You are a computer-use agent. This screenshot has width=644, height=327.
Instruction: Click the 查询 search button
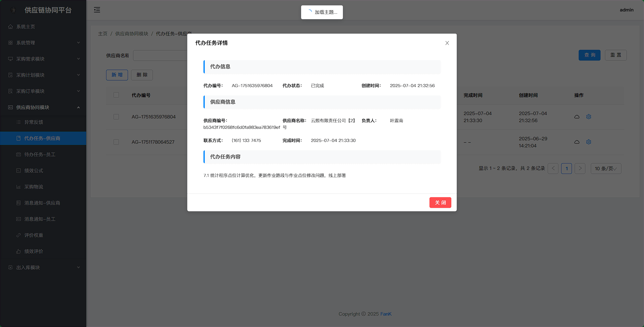[589, 55]
